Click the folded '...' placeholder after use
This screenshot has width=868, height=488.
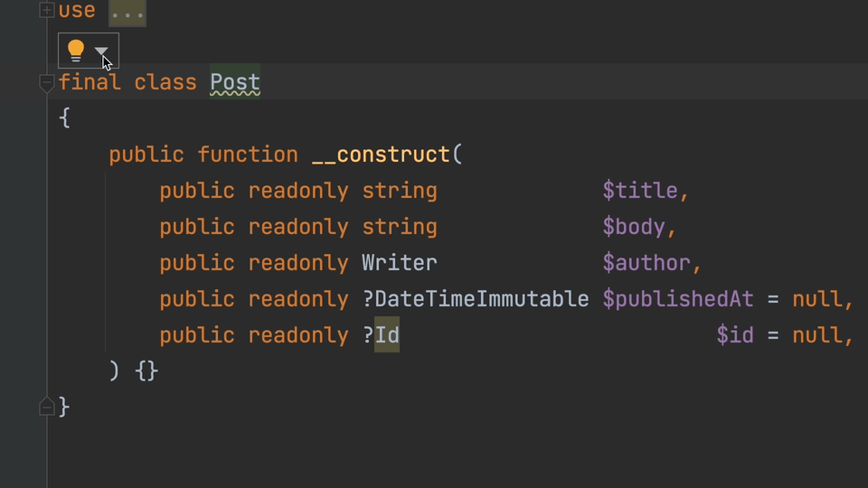click(127, 12)
